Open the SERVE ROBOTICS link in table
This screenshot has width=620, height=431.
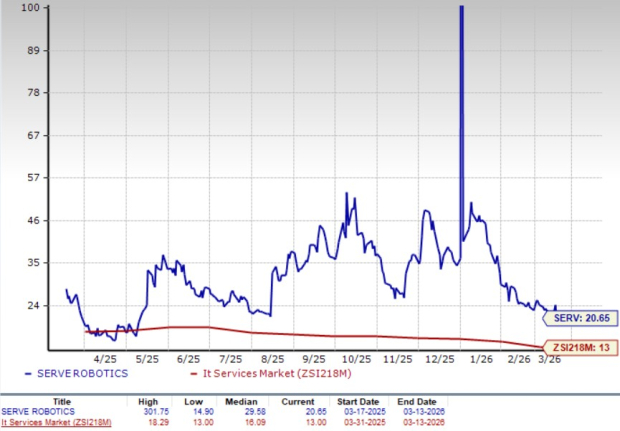[x=37, y=411]
